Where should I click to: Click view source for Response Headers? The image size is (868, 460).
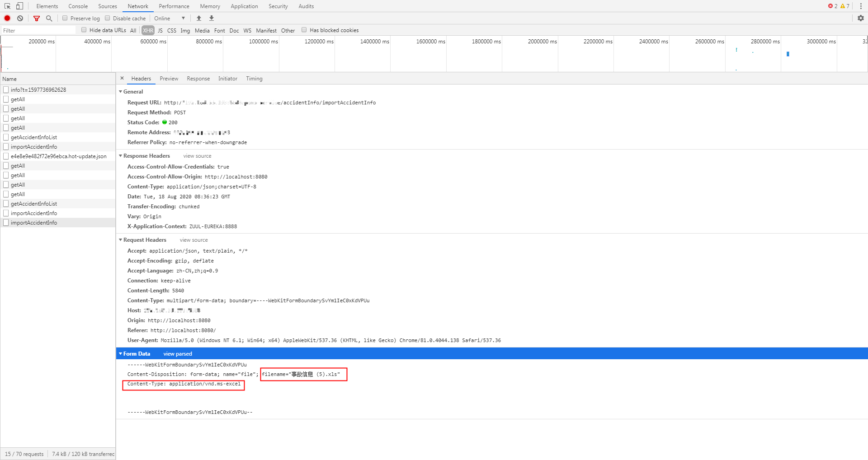(x=197, y=156)
